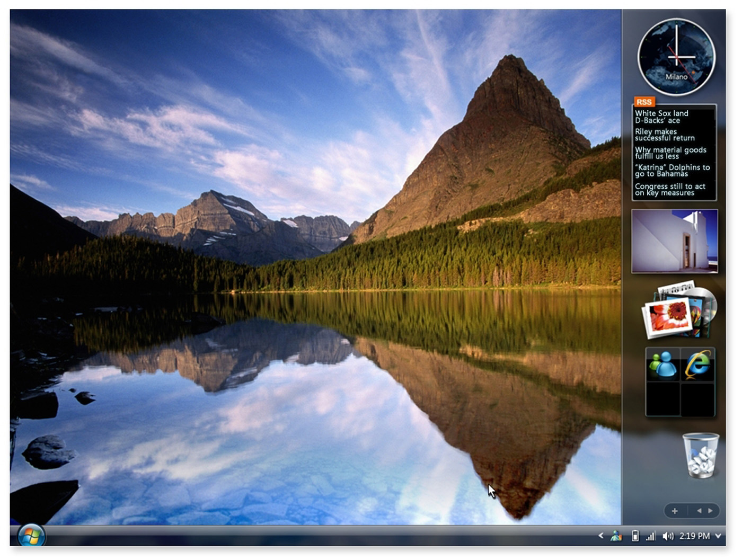Click the Milano clock gadget

(x=676, y=57)
